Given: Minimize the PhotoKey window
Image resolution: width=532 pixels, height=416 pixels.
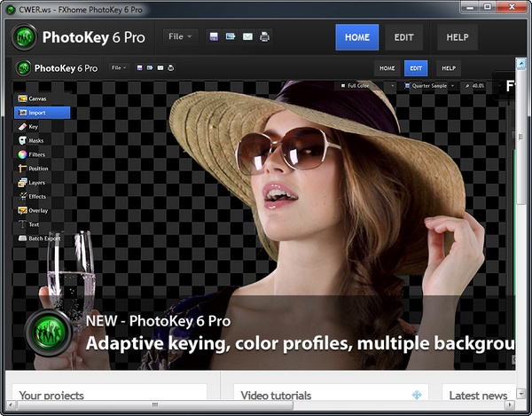Looking at the screenshot, I should point(470,7).
